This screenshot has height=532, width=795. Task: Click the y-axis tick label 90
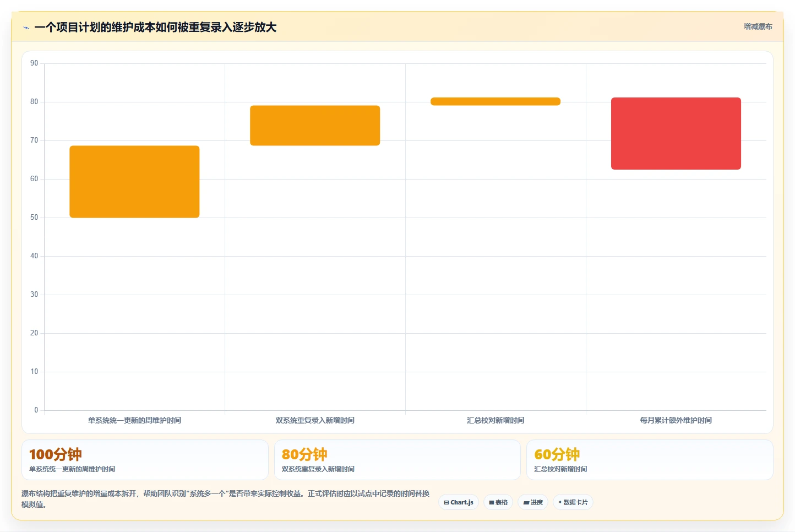tap(34, 63)
